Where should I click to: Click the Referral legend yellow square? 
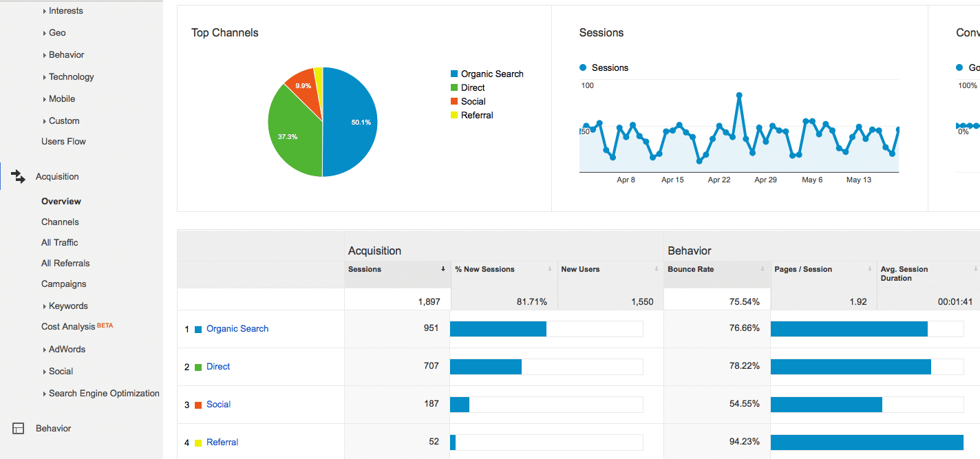454,115
